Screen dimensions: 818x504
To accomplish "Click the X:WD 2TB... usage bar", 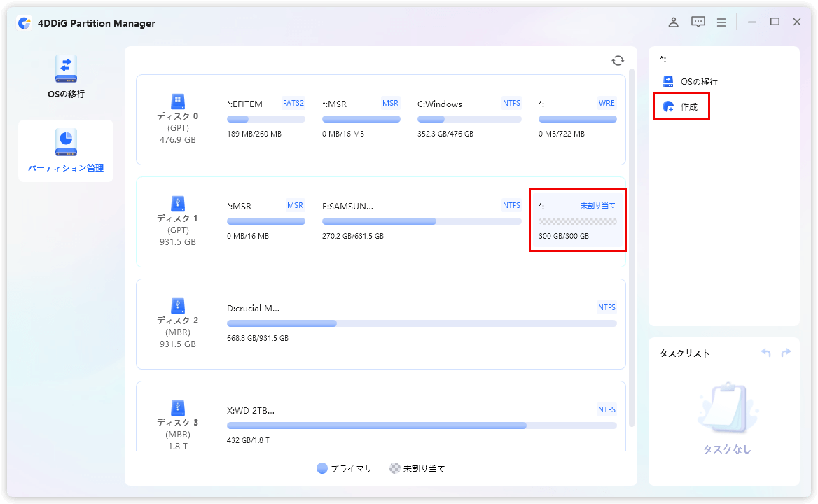I will pyautogui.click(x=422, y=426).
